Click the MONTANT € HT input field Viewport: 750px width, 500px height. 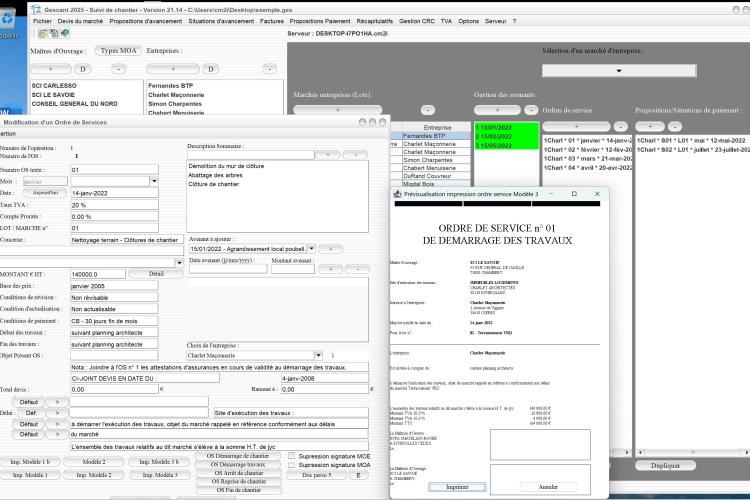click(98, 274)
